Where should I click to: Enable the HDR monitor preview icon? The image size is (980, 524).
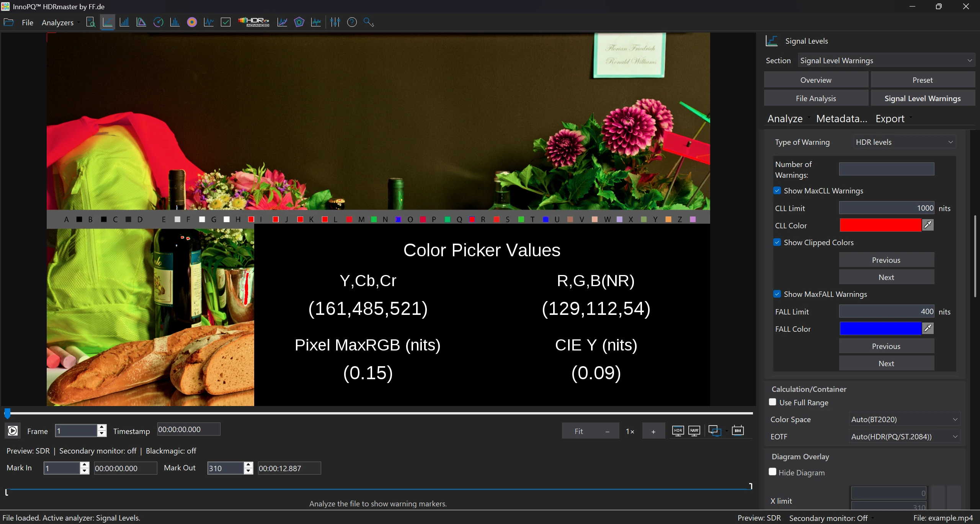tap(678, 431)
